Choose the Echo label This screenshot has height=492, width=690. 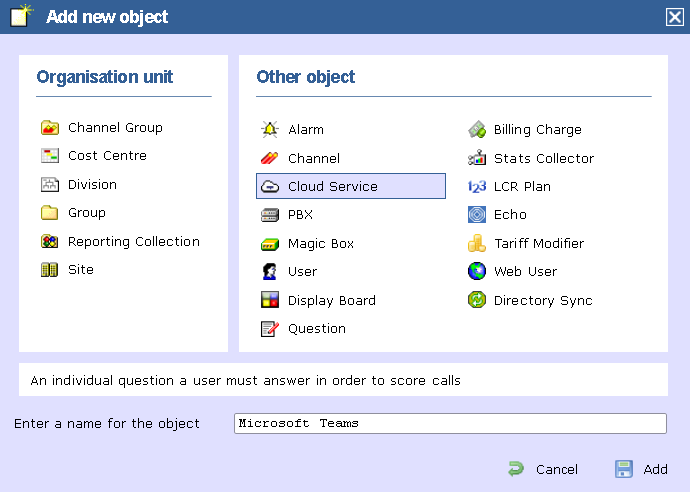tap(510, 215)
